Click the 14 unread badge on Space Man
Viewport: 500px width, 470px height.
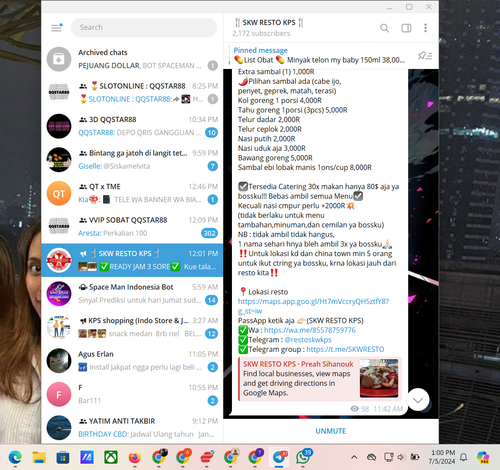211,300
